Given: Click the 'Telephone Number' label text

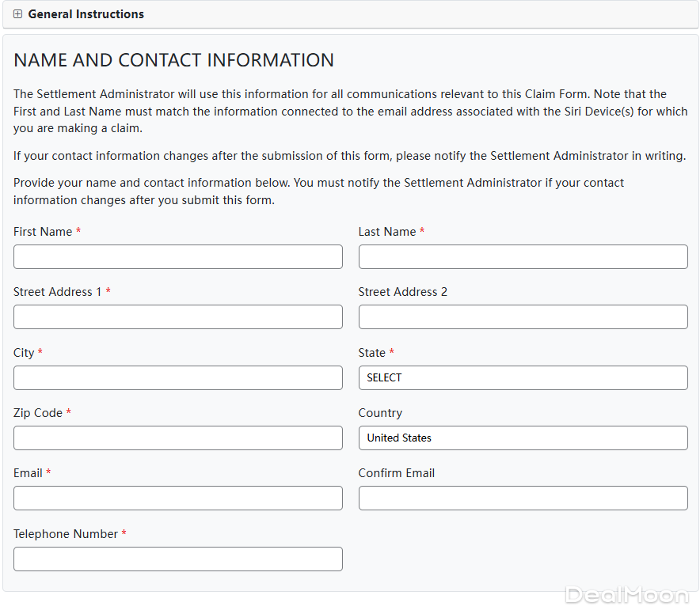Looking at the screenshot, I should click(66, 534).
